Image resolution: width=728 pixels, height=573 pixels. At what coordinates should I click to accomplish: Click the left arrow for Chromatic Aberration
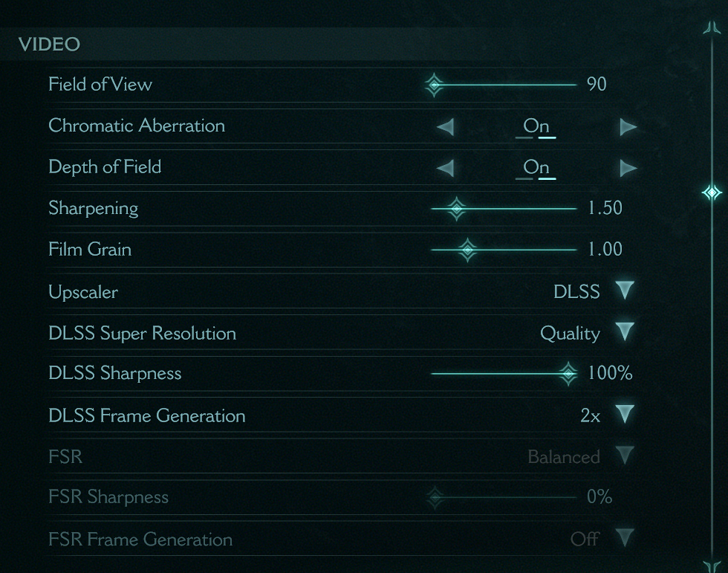coord(445,127)
